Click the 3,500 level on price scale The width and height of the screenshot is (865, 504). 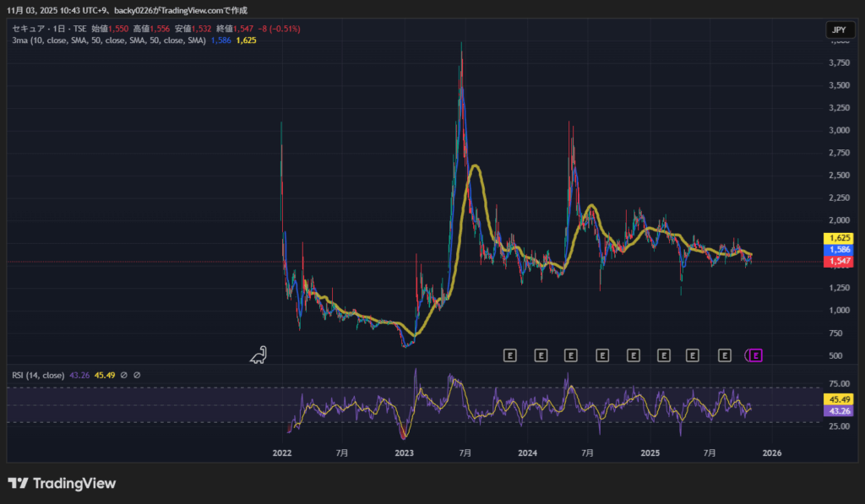pos(839,85)
